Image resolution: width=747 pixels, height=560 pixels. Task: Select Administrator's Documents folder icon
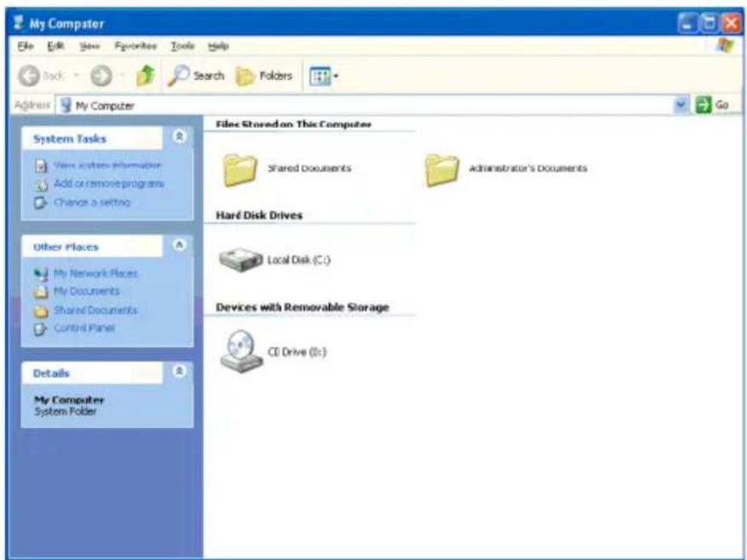[x=442, y=170]
